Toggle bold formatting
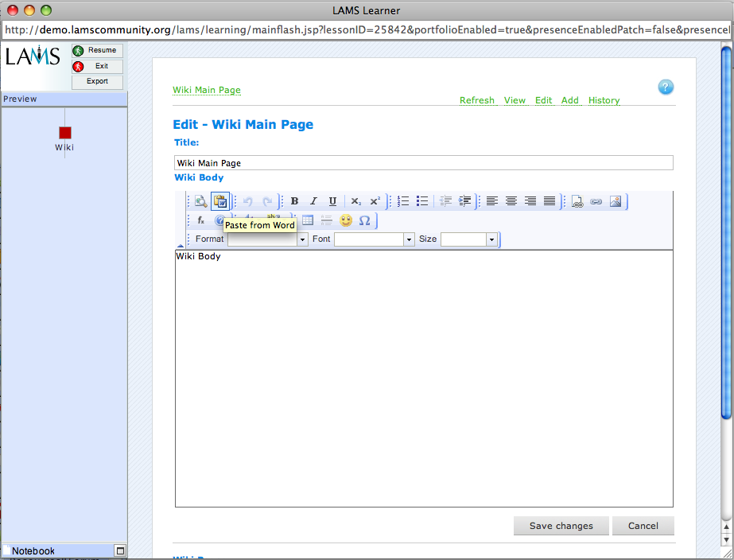 294,201
